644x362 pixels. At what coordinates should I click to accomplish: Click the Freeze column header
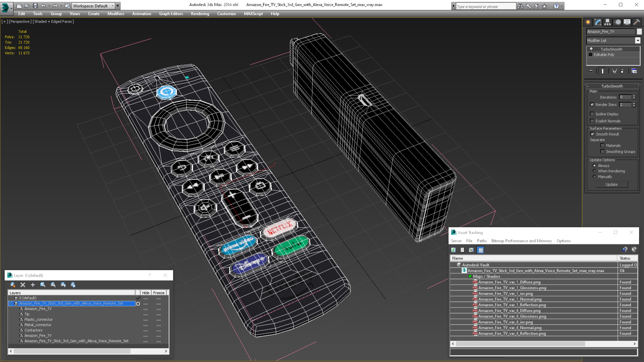click(x=159, y=293)
